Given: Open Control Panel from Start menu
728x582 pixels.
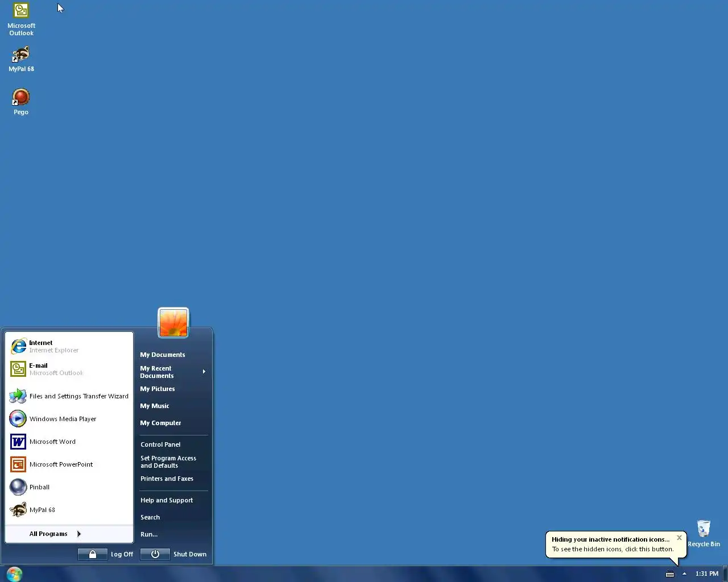Looking at the screenshot, I should [x=160, y=444].
